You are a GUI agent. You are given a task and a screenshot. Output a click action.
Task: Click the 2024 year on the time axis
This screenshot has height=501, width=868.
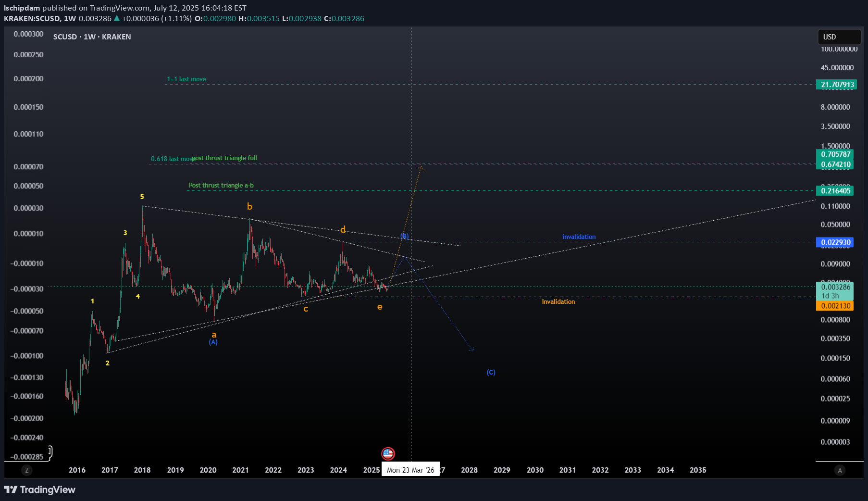click(x=338, y=470)
